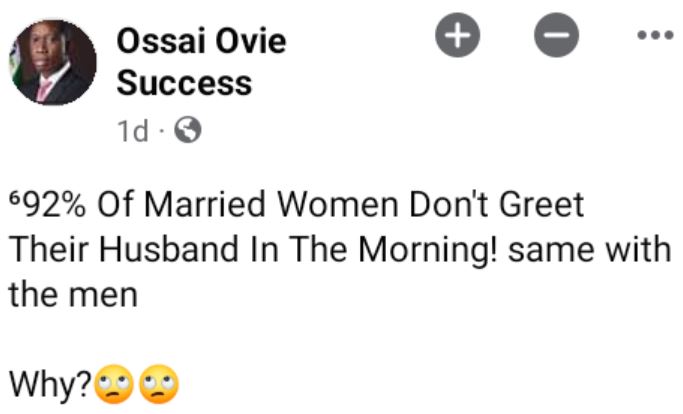Open the 1d post timestamp
Screen dimensions: 683x414
(x=133, y=131)
